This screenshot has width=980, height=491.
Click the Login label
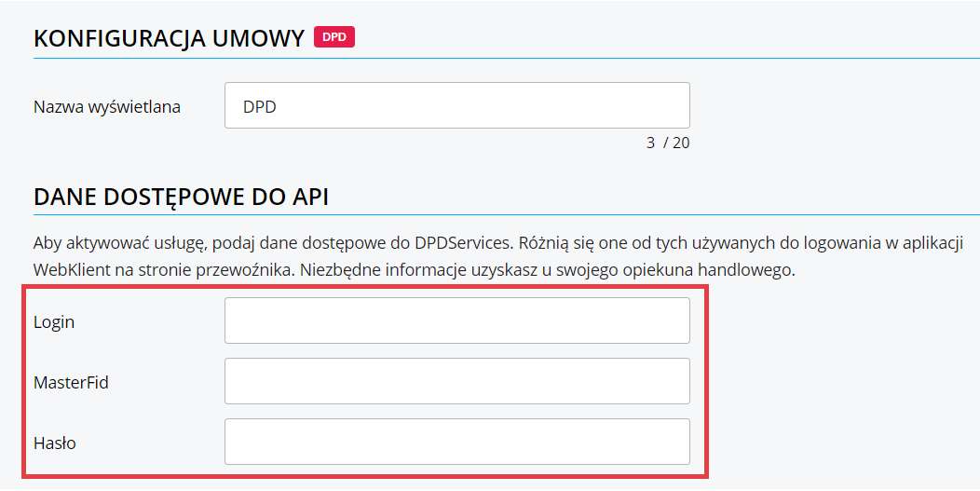pyautogui.click(x=54, y=322)
